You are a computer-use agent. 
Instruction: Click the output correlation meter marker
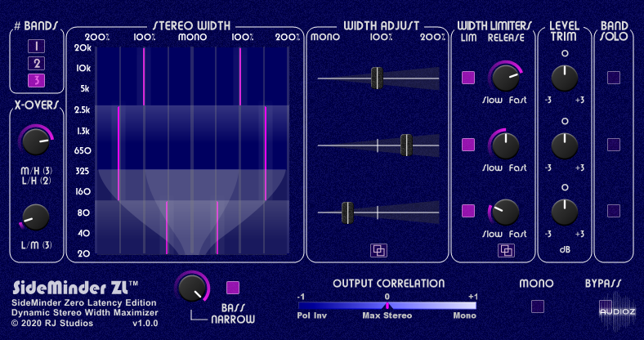[387, 306]
